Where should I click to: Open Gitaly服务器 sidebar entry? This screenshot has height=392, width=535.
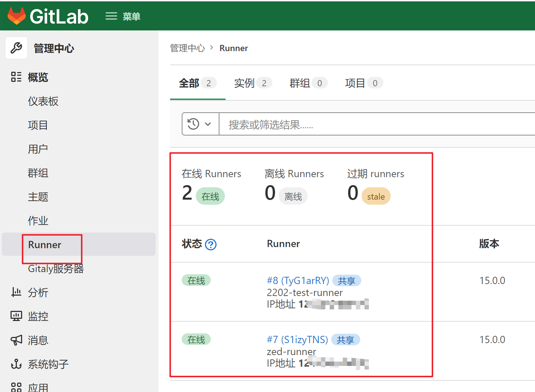[x=56, y=269]
